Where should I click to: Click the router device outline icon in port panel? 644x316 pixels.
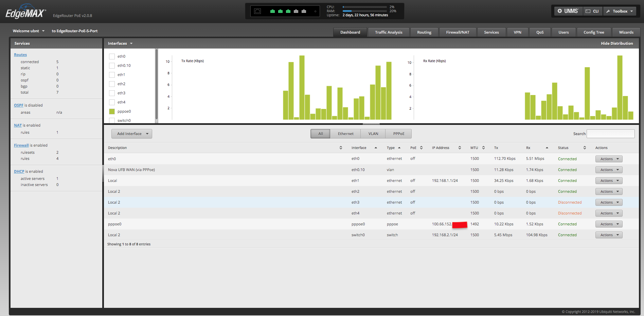point(257,11)
